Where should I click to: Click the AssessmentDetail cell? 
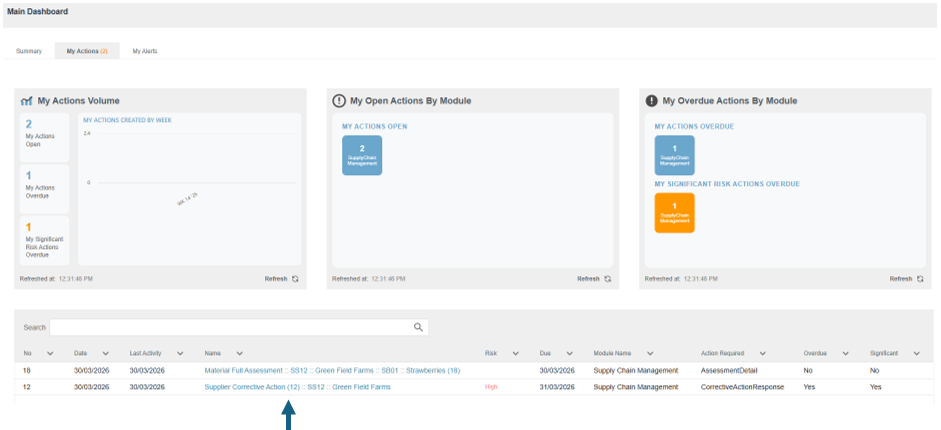(x=729, y=371)
